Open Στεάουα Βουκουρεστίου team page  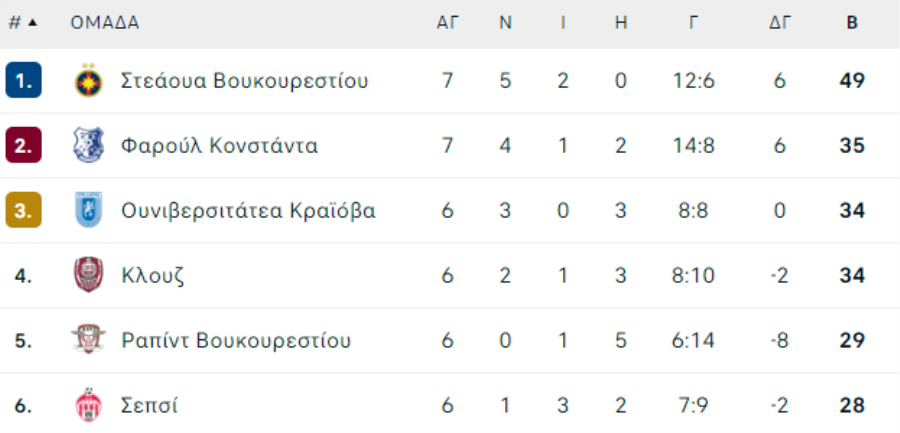pos(245,81)
